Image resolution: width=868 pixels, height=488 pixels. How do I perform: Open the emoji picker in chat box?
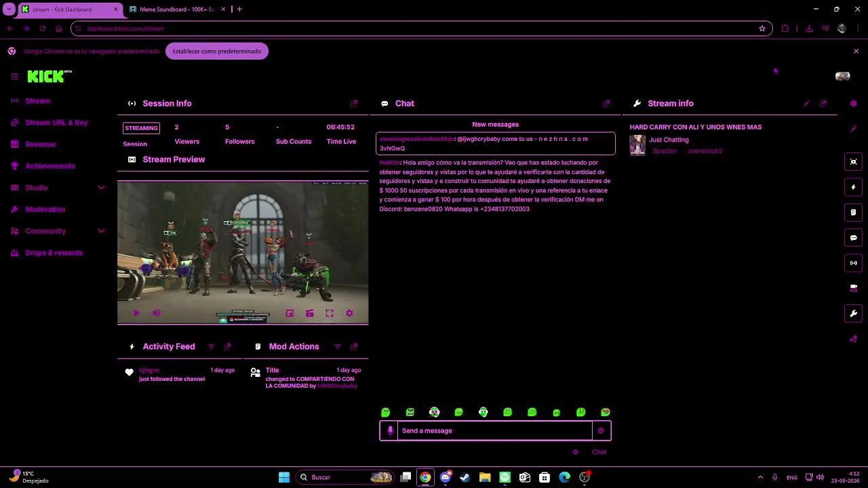pos(601,430)
